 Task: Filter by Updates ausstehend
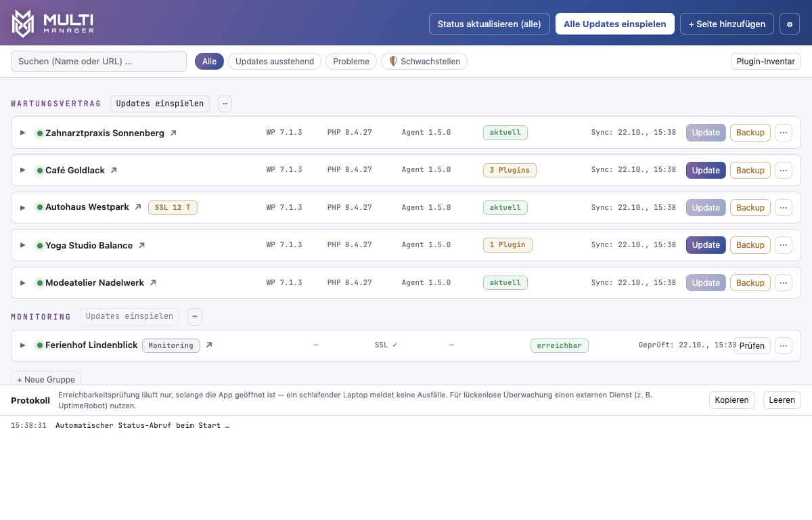275,62
